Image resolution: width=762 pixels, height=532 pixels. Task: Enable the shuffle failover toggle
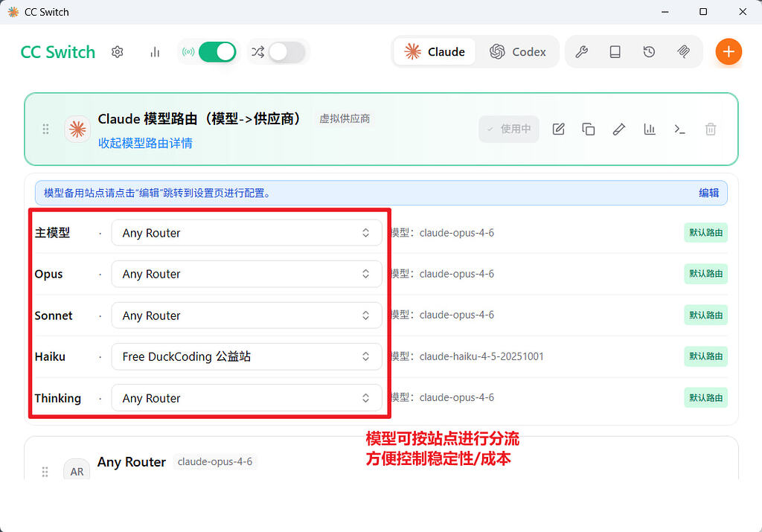(286, 52)
